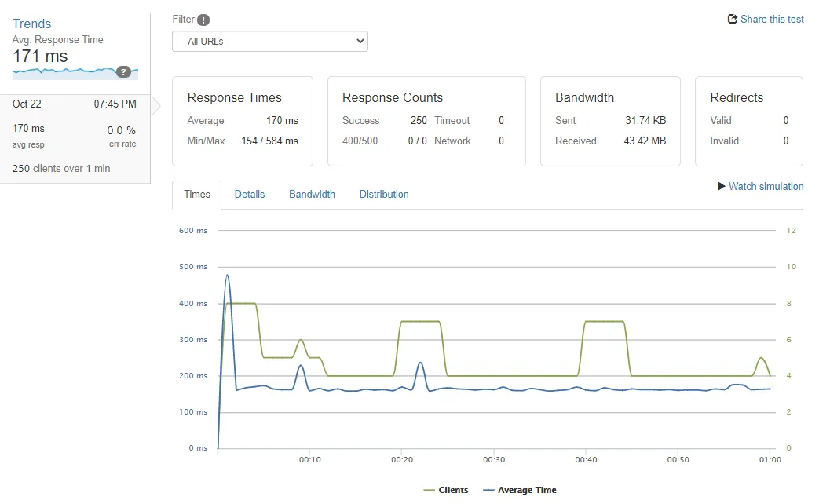The image size is (830, 504).
Task: Open the '- All URLs -' dropdown
Action: pos(270,41)
